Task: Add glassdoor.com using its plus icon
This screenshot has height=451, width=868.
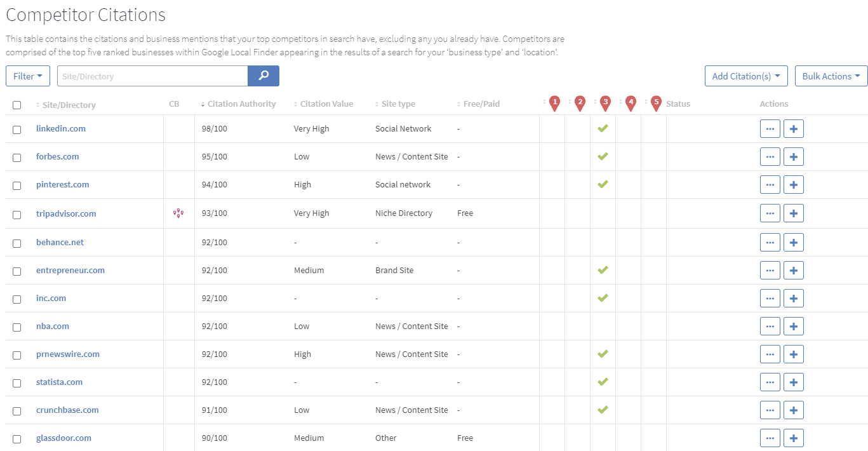Action: [x=793, y=438]
